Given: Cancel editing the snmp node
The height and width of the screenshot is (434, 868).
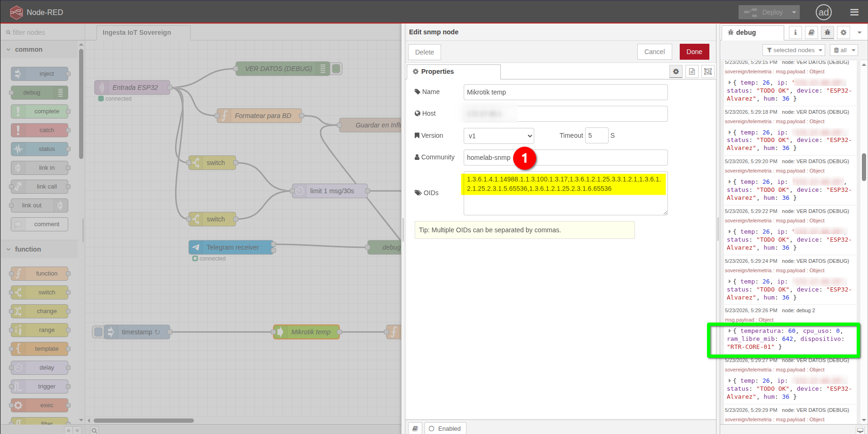Looking at the screenshot, I should point(654,52).
